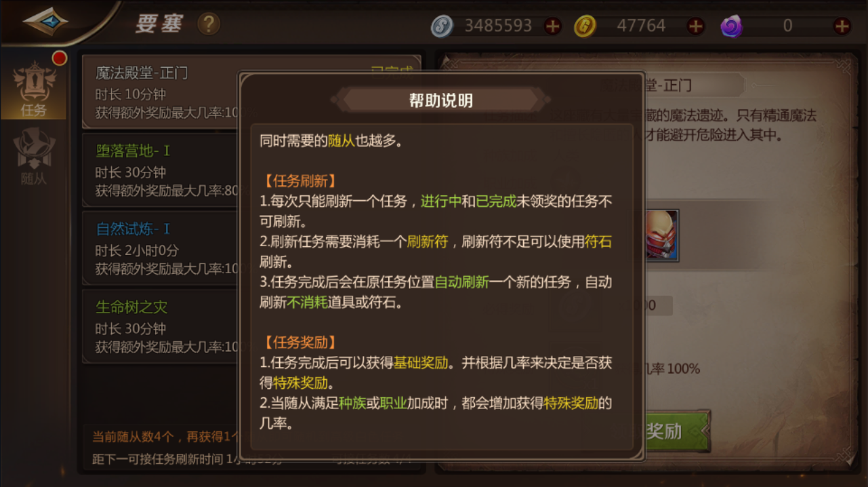Image resolution: width=868 pixels, height=487 pixels.
Task: Select the 魔法殿堂-正门 mission entry
Action: click(x=160, y=92)
